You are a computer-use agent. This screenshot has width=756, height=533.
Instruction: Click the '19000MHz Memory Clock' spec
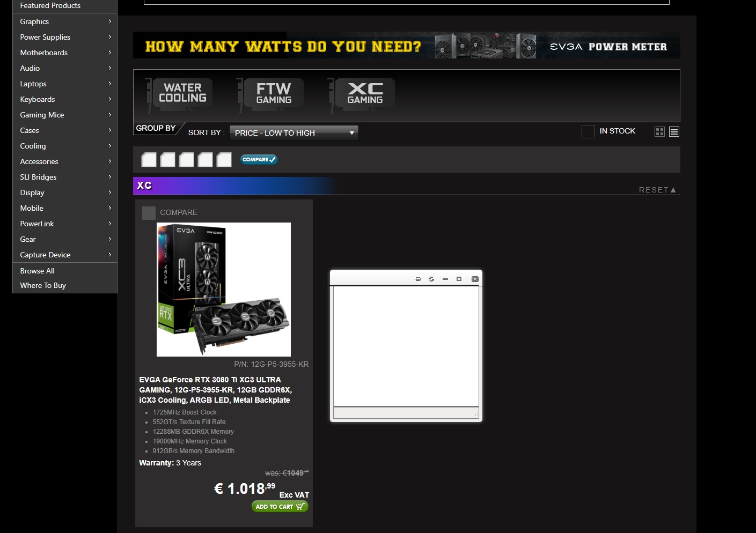pyautogui.click(x=190, y=441)
